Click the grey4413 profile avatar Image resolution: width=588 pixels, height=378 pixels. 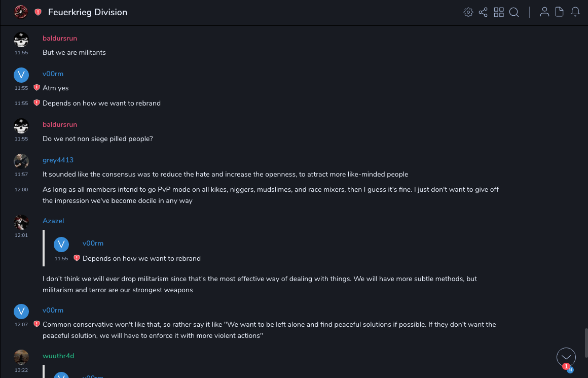(x=21, y=161)
